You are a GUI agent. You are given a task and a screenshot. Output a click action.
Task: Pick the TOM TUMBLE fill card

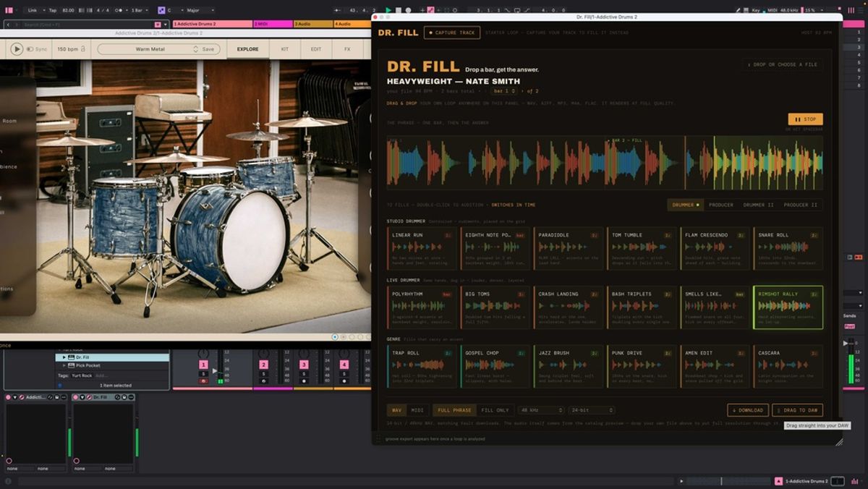point(642,248)
